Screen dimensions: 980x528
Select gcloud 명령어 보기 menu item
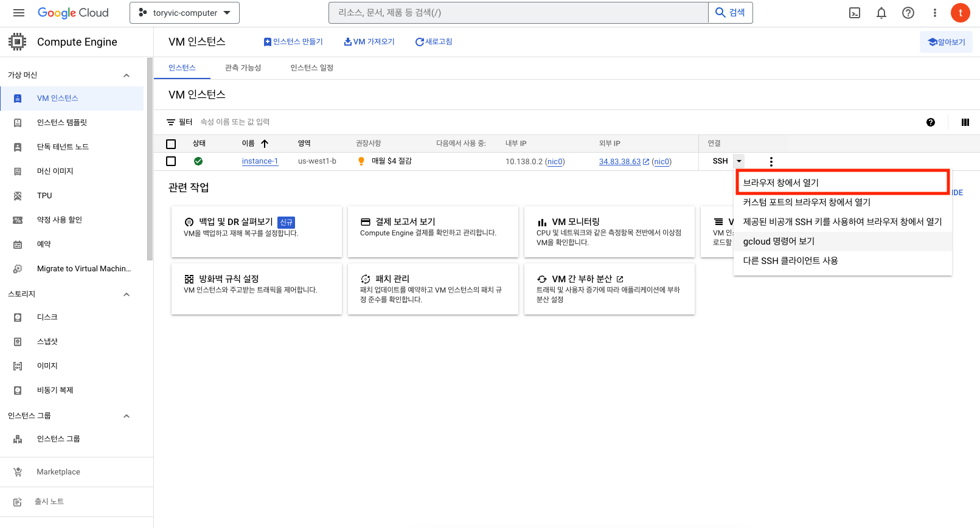pos(843,241)
